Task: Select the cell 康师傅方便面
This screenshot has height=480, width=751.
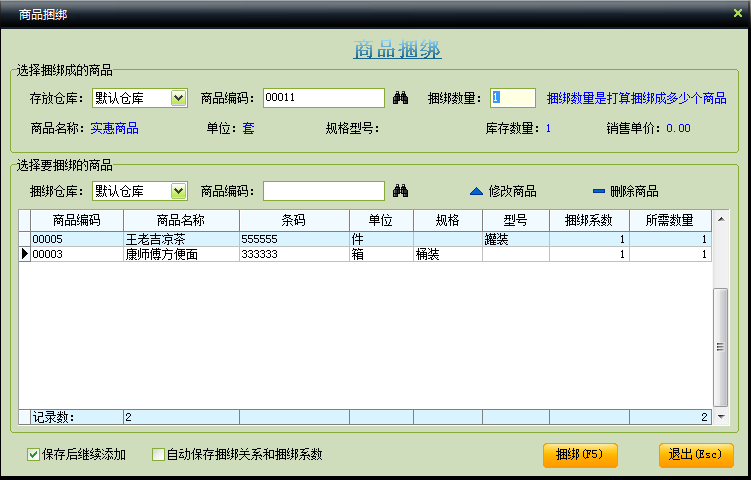Action: click(x=181, y=254)
